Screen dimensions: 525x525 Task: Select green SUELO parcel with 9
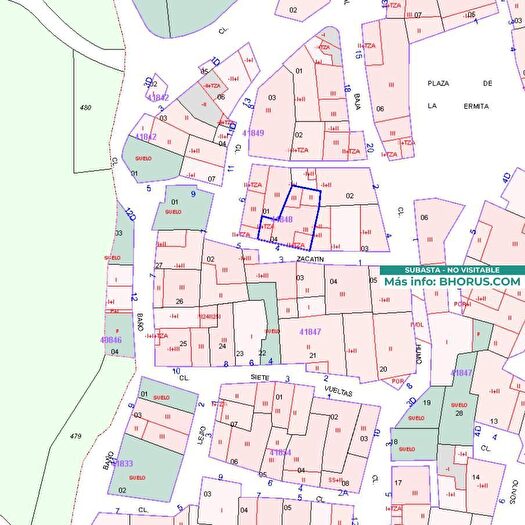click(183, 207)
